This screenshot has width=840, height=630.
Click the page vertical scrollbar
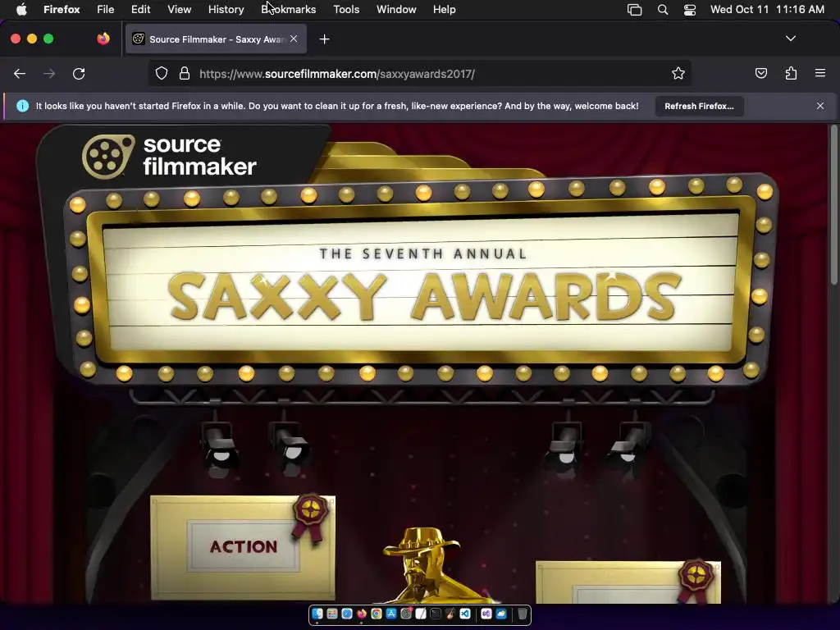pos(833,203)
